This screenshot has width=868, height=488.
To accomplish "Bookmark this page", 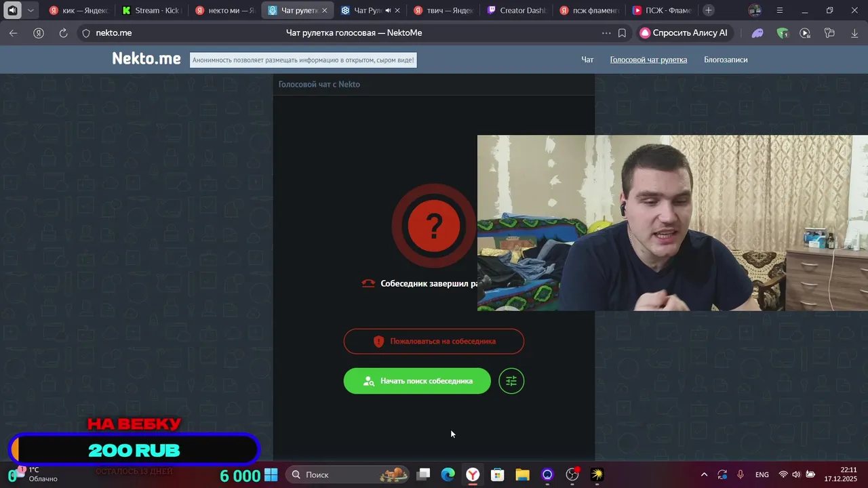I will 622,33.
